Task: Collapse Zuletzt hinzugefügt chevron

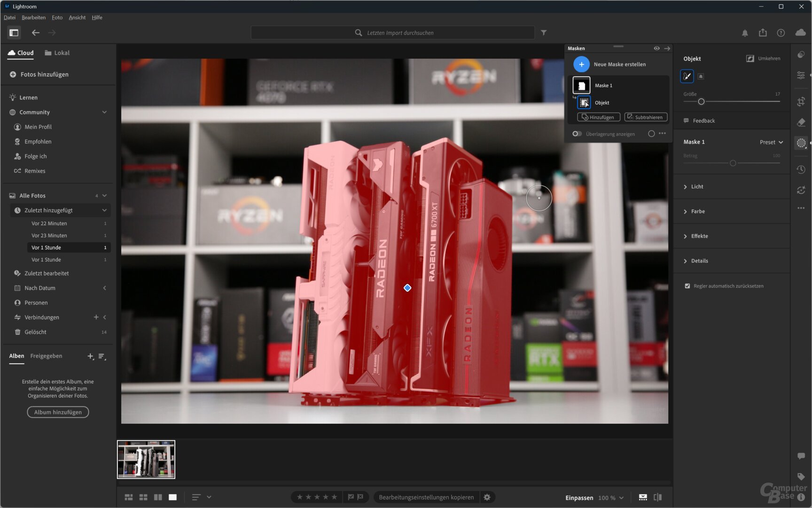Action: pos(104,210)
